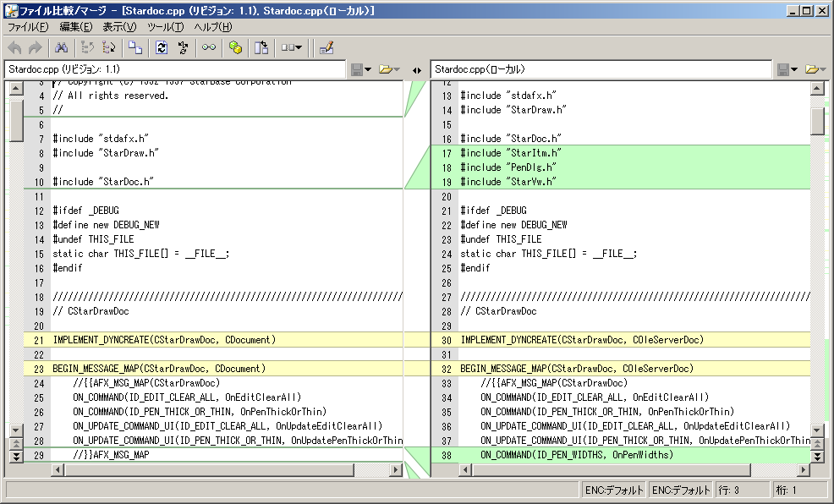This screenshot has width=834, height=504.
Task: Click the green-yellow cubes toolbar icon
Action: [x=235, y=48]
